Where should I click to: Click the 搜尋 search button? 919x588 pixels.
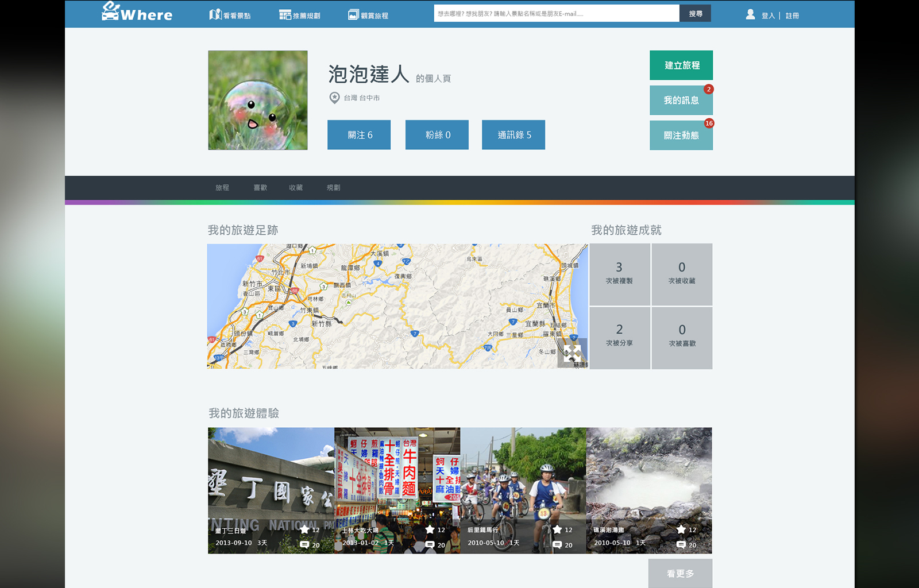coord(695,14)
